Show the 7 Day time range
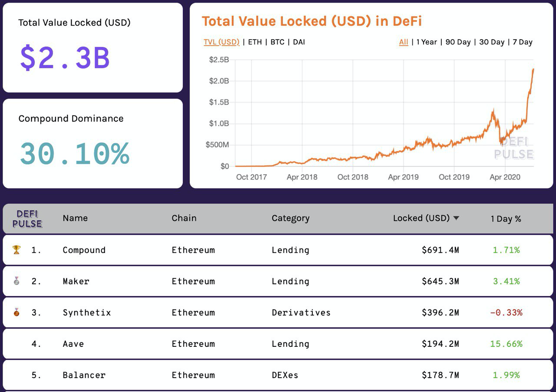This screenshot has height=392, width=556. point(523,42)
